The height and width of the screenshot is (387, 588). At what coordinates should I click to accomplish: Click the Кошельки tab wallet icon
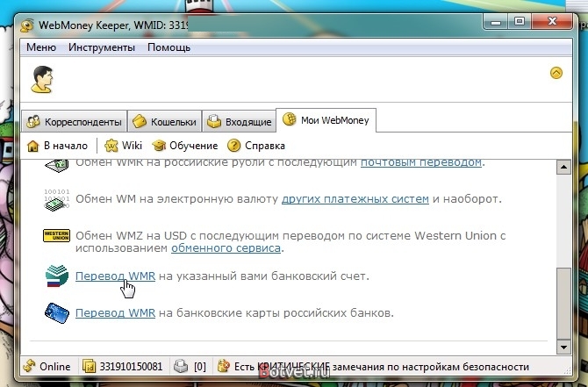coord(140,121)
